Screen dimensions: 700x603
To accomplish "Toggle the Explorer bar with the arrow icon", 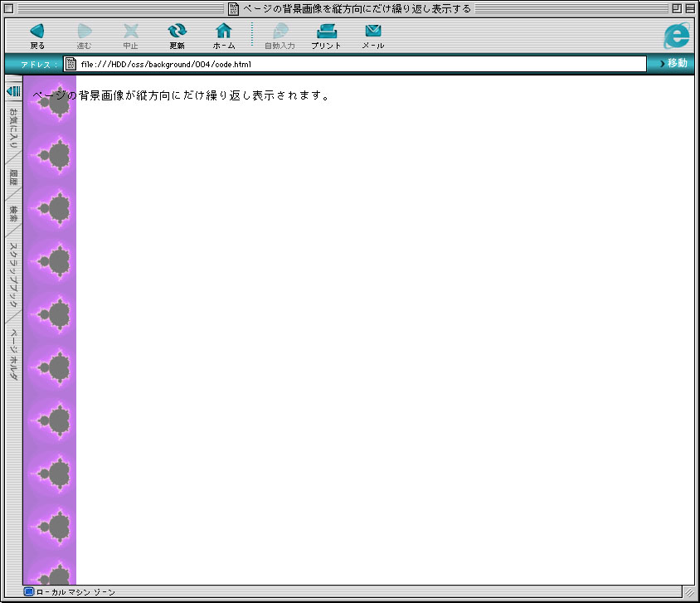I will pos(13,90).
